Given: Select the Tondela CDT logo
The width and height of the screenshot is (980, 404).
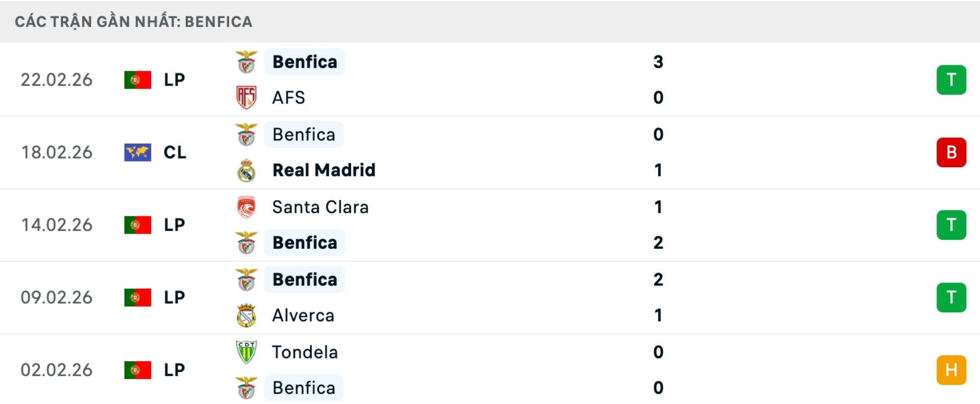Looking at the screenshot, I should (247, 351).
